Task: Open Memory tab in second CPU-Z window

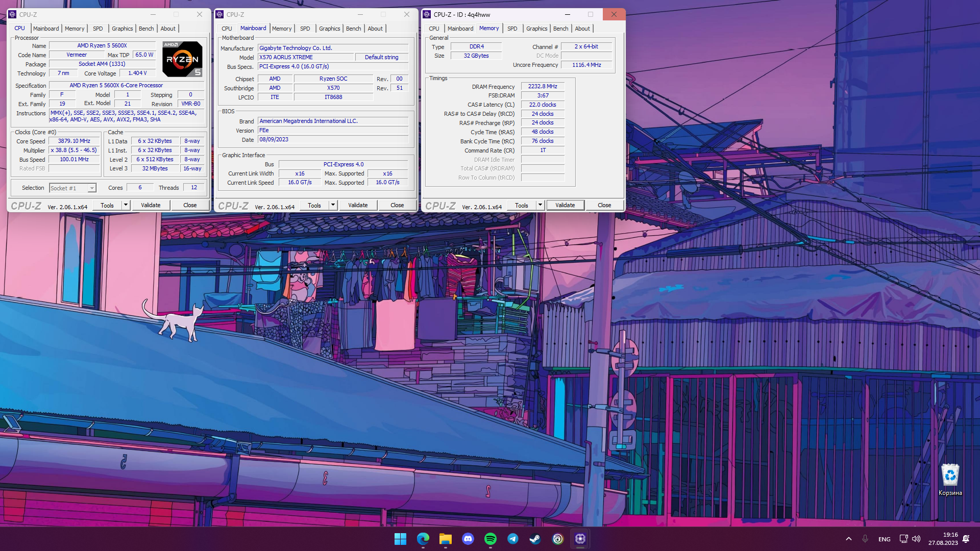Action: 282,29
